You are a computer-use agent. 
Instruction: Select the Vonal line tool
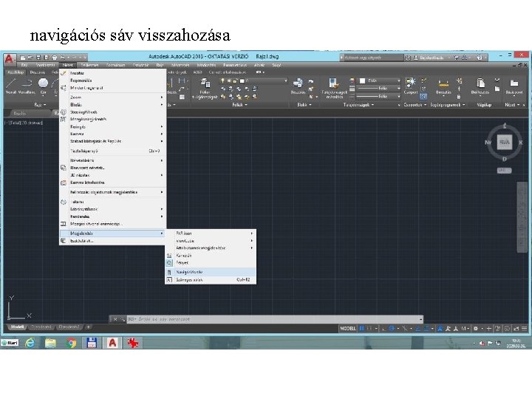coord(11,86)
